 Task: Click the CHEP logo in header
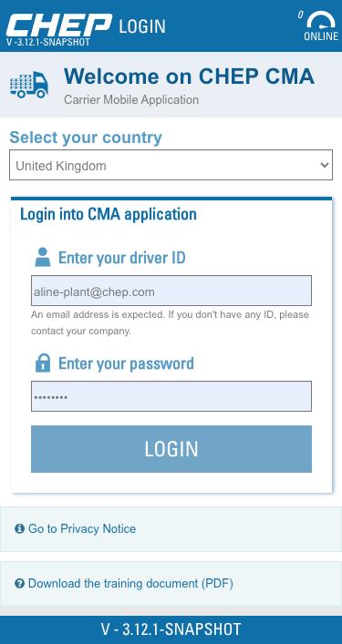click(58, 26)
